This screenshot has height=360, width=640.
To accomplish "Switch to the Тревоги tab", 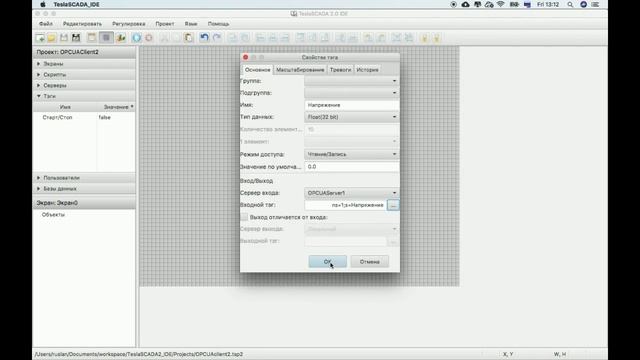I will point(340,70).
